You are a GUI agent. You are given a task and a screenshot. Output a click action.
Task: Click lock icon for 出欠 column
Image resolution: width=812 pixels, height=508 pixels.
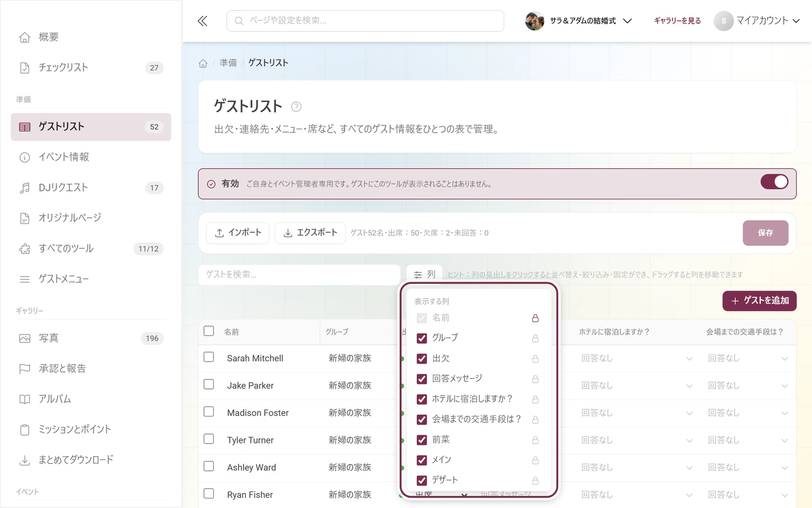click(535, 359)
